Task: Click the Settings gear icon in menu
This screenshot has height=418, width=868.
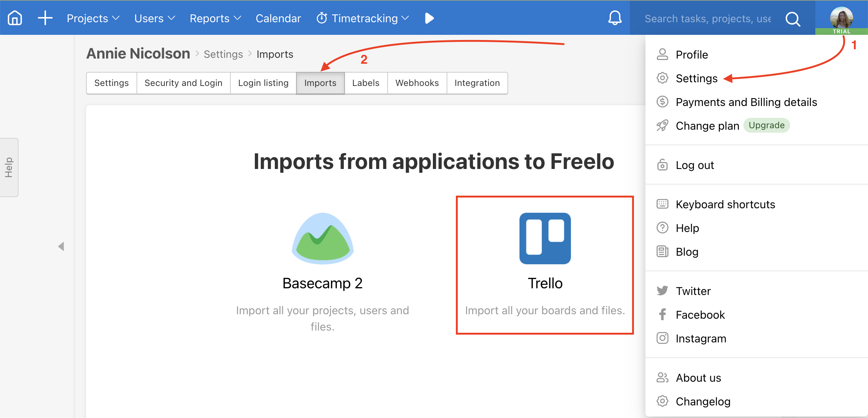Action: [662, 78]
